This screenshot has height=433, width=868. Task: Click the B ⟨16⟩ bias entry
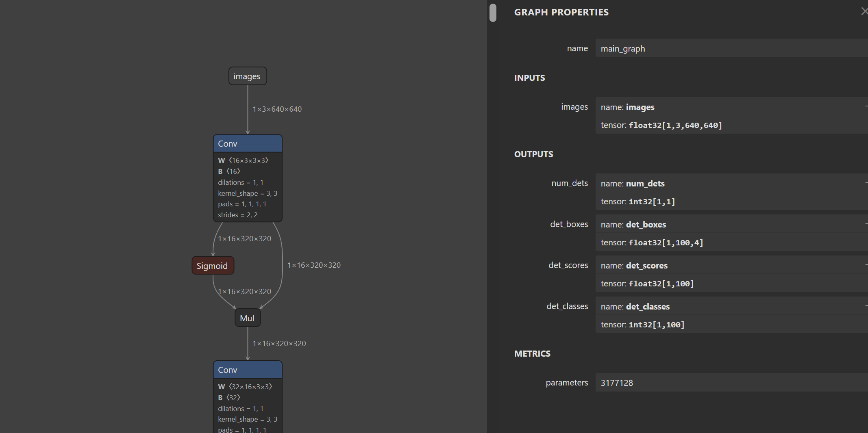pyautogui.click(x=229, y=171)
